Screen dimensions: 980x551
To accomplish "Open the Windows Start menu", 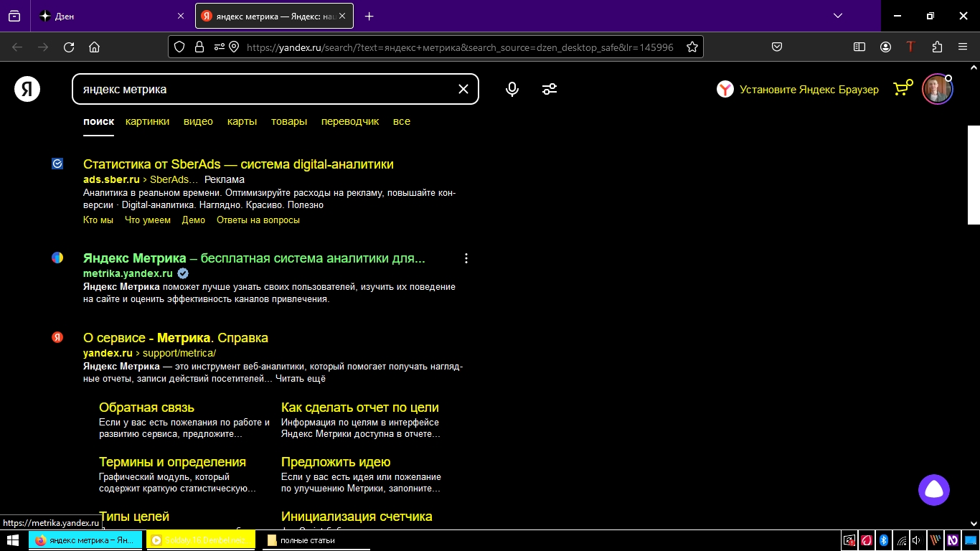I will [x=13, y=540].
